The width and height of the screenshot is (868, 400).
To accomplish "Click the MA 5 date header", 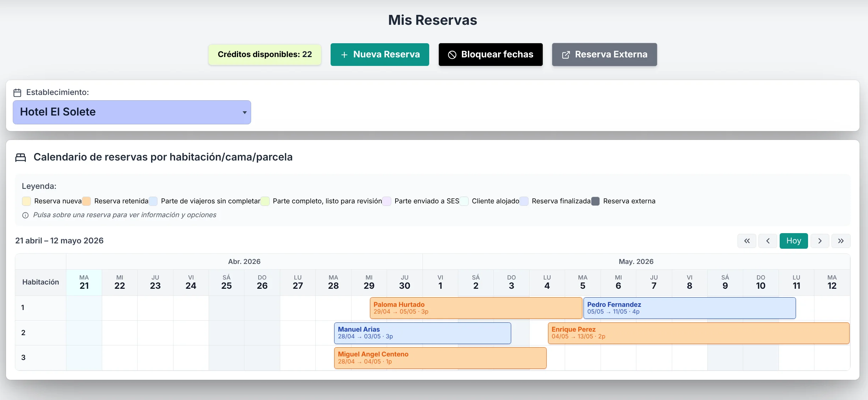I will coord(583,282).
